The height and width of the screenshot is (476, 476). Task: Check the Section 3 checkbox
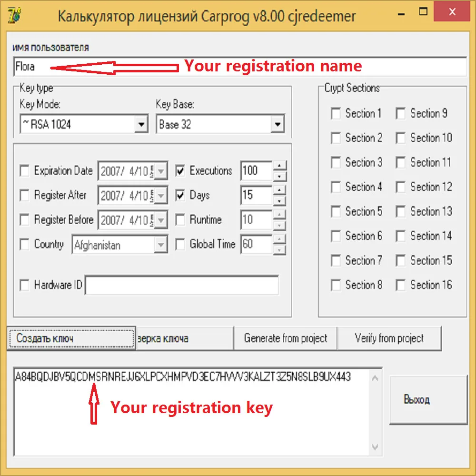click(336, 162)
